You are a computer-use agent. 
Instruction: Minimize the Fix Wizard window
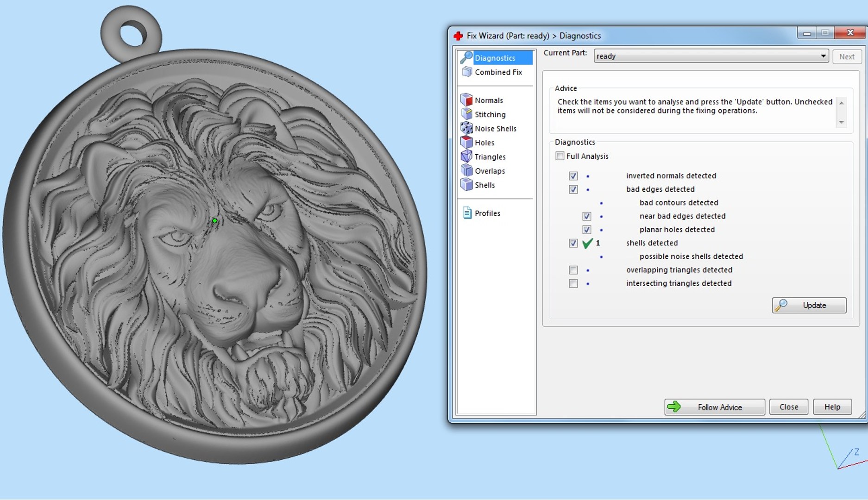tap(807, 33)
